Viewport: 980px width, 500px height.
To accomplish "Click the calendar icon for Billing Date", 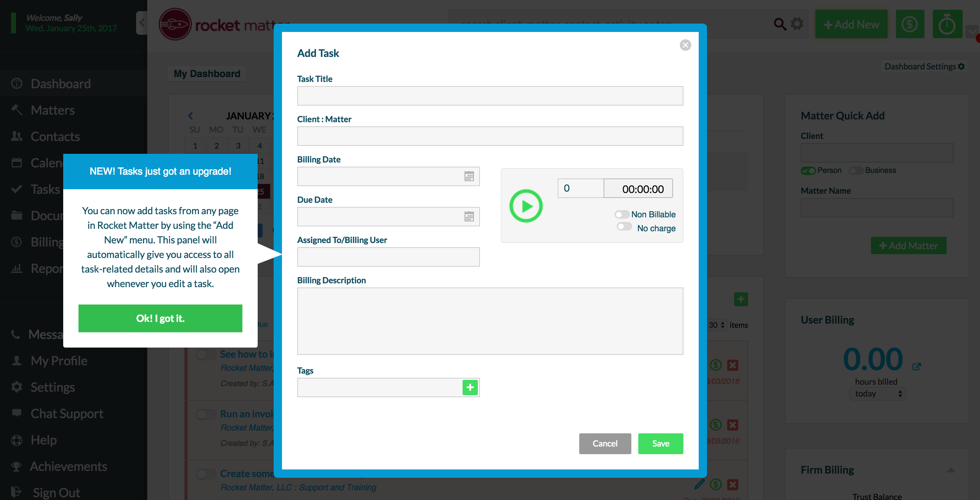I will pos(470,175).
